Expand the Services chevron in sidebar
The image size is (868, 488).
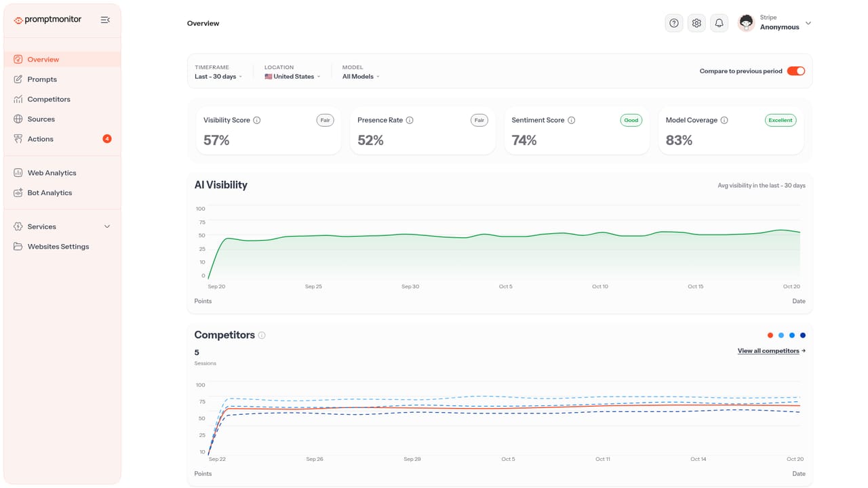tap(107, 226)
